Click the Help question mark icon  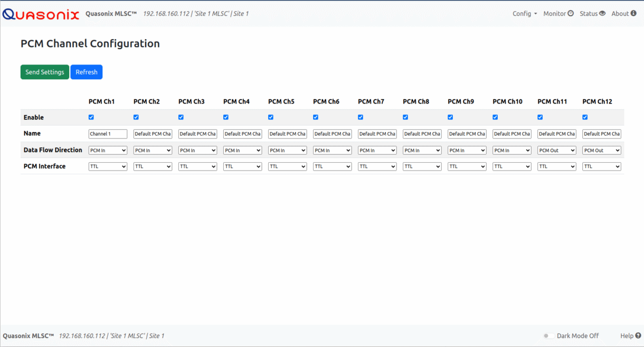point(638,336)
